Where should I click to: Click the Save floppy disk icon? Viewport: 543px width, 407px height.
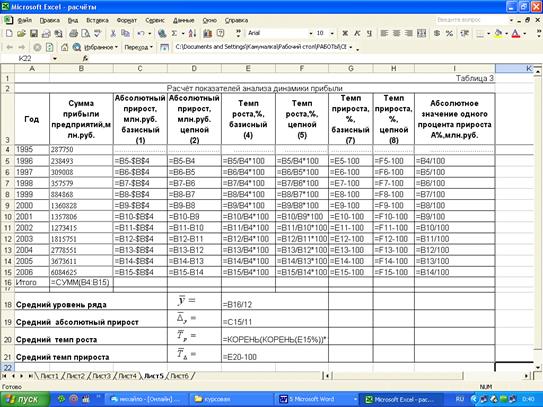click(x=34, y=33)
